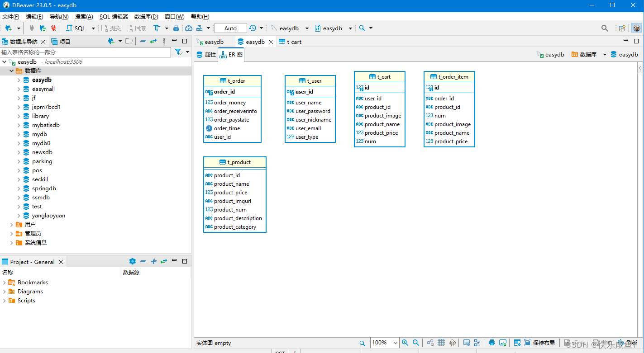This screenshot has width=644, height=353.
Task: Close the easydb ER diagram tab
Action: point(271,42)
